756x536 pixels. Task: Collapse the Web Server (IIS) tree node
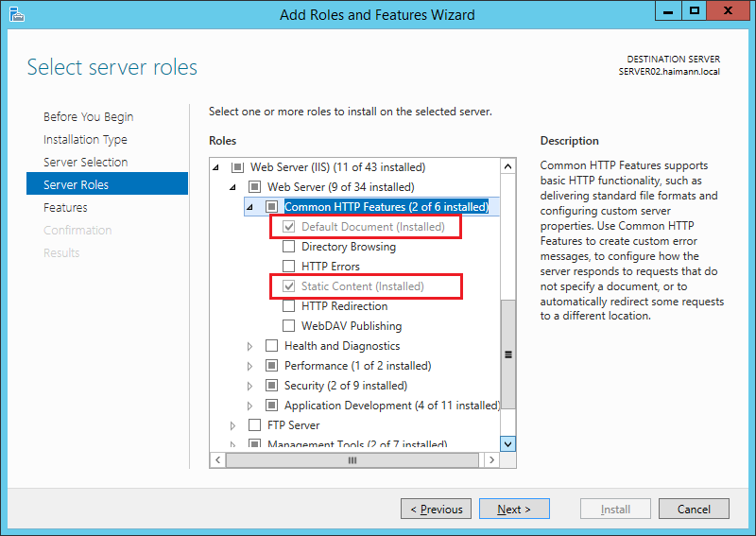click(x=216, y=167)
